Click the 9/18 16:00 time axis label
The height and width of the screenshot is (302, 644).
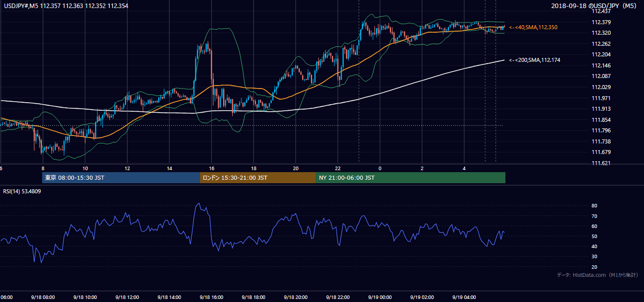coord(211,297)
